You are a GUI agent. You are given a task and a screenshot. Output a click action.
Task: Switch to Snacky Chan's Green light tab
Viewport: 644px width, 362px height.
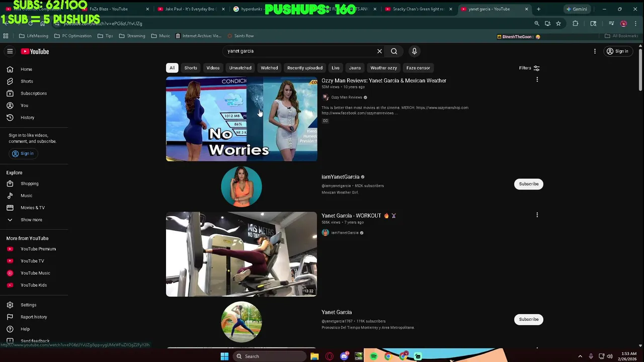point(418,9)
